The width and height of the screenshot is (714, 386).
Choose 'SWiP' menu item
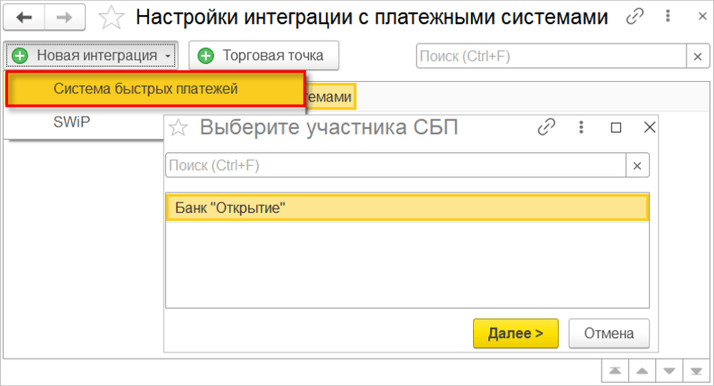pyautogui.click(x=71, y=122)
